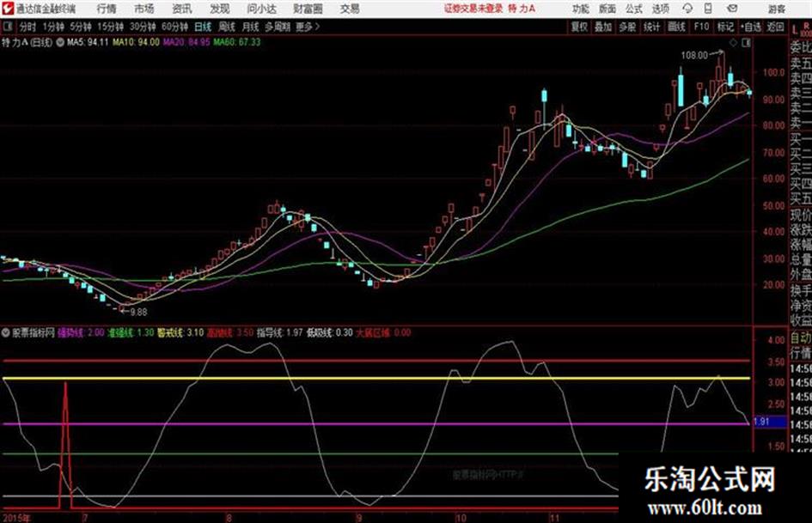
Task: Click the 准强线 1.30 indicator label
Action: click(131, 333)
